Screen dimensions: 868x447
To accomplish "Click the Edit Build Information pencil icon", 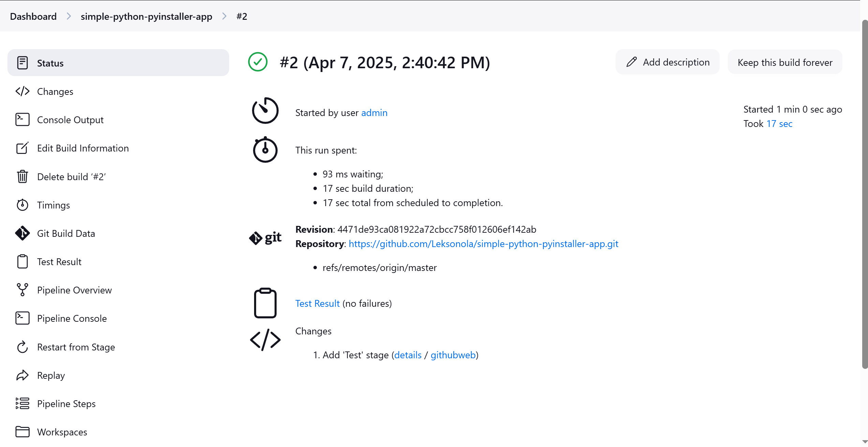I will (x=23, y=148).
